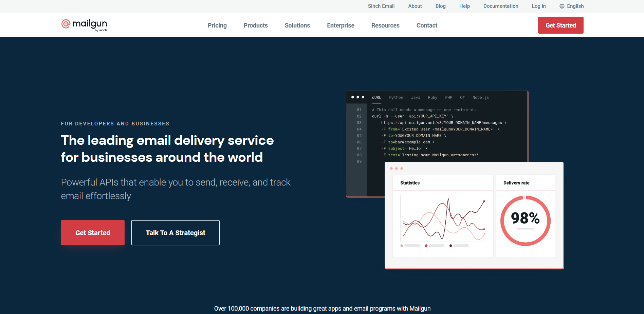The height and width of the screenshot is (314, 644).
Task: Click the hero Get Started button
Action: pyautogui.click(x=93, y=233)
